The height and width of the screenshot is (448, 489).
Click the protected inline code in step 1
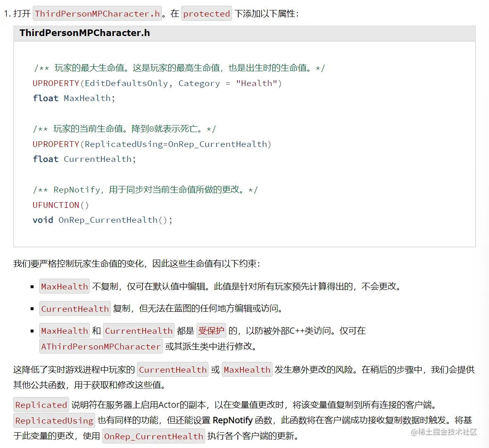tap(206, 13)
